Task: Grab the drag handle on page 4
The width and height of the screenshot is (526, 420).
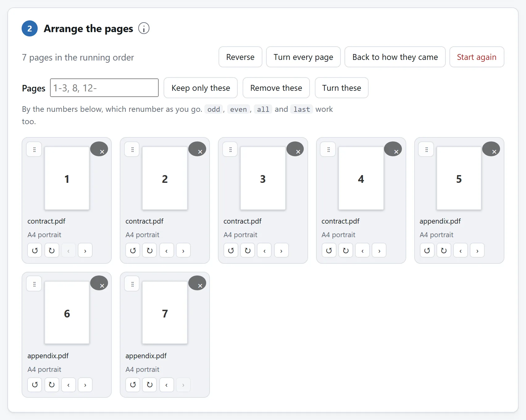Action: (328, 149)
